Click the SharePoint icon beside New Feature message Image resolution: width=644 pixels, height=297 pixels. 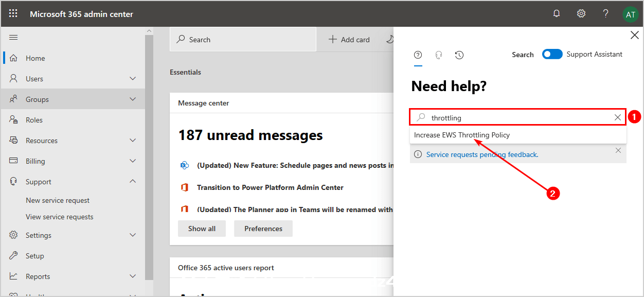(184, 165)
